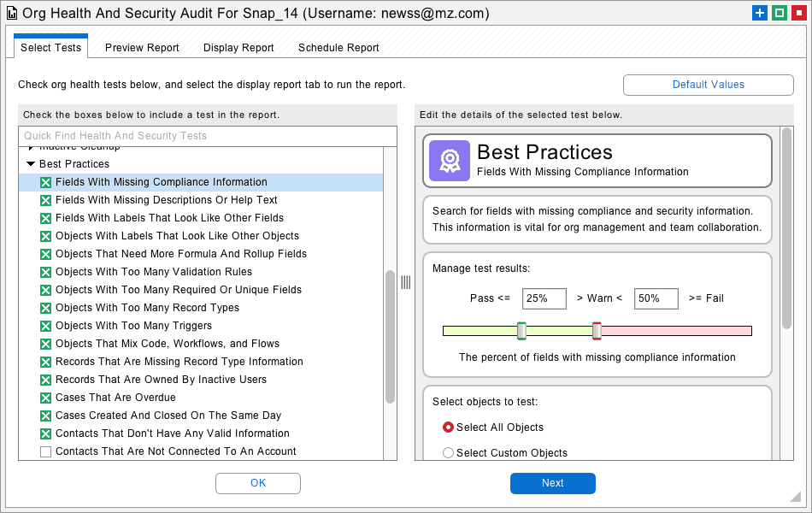Choose the Select All Objects radio button
Image resolution: width=812 pixels, height=513 pixels.
point(448,427)
